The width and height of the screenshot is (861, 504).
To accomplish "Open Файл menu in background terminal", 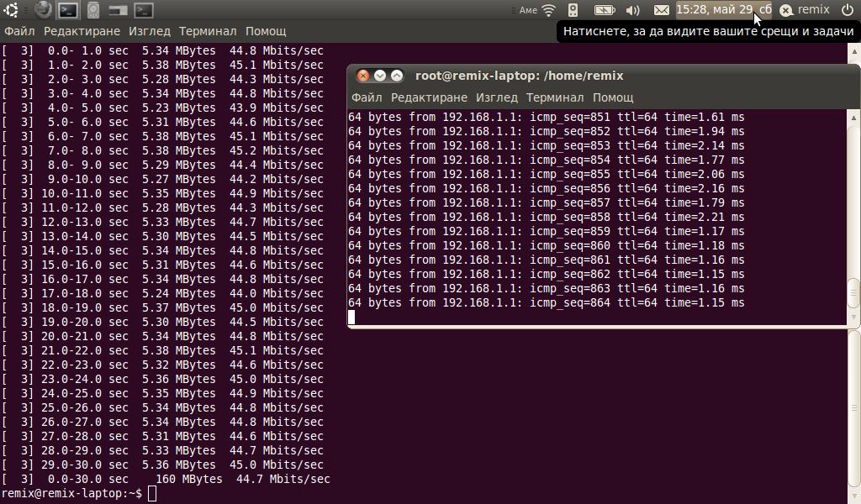I will coord(19,31).
